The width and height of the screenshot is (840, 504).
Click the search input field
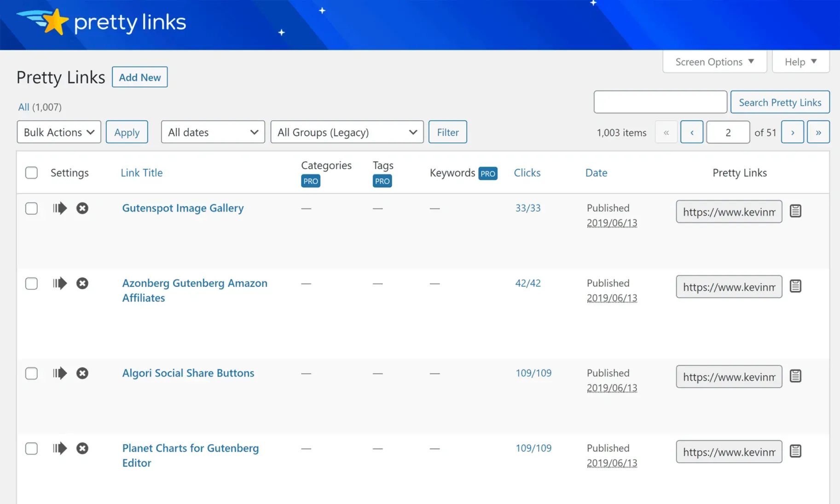(x=660, y=102)
